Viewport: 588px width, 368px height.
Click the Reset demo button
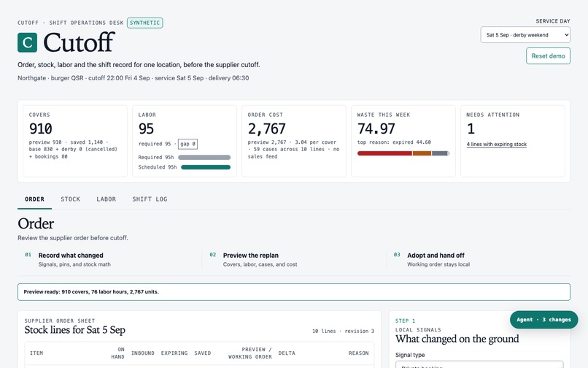tap(548, 56)
